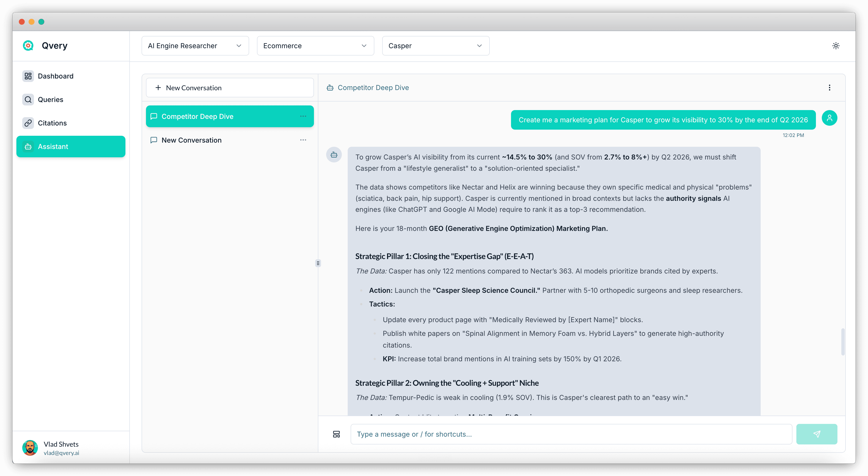Click the user's marketing plan message bubble
The width and height of the screenshot is (868, 476).
663,120
